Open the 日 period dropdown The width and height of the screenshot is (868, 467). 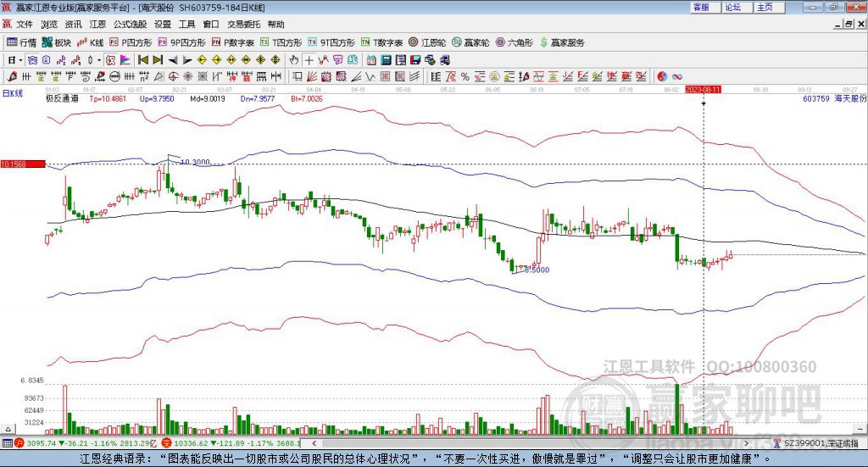[15, 60]
